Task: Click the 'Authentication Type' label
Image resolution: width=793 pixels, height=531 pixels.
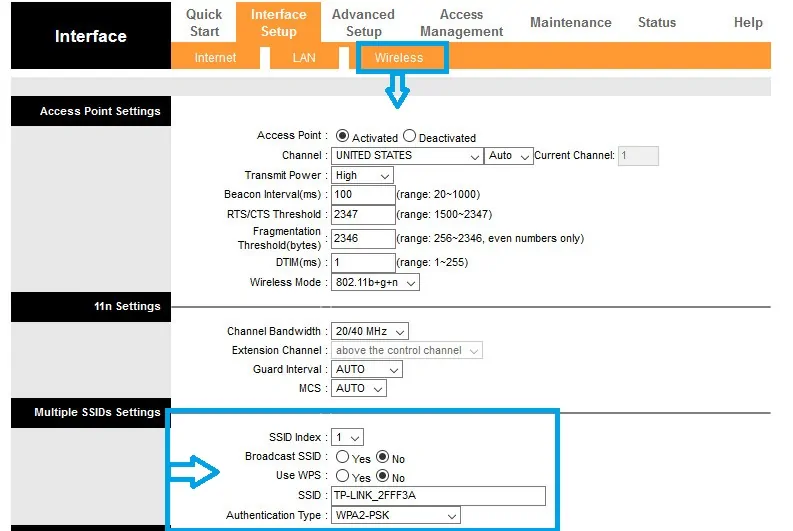Action: (273, 515)
